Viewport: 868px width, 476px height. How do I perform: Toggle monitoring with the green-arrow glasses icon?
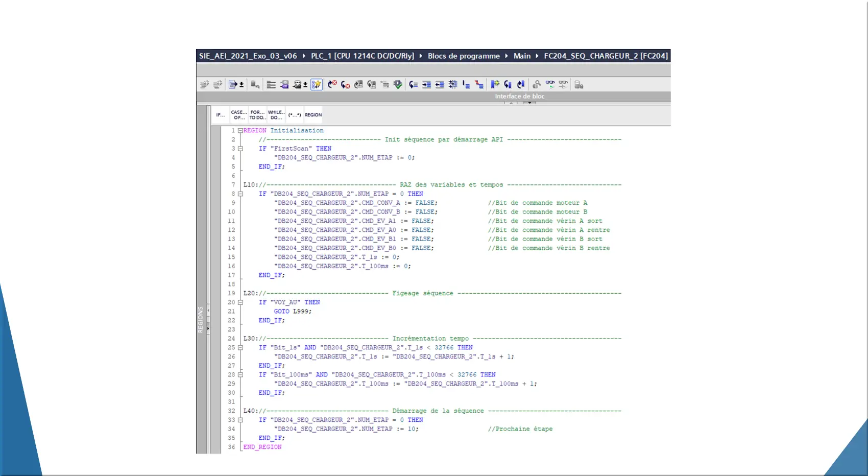tap(550, 84)
